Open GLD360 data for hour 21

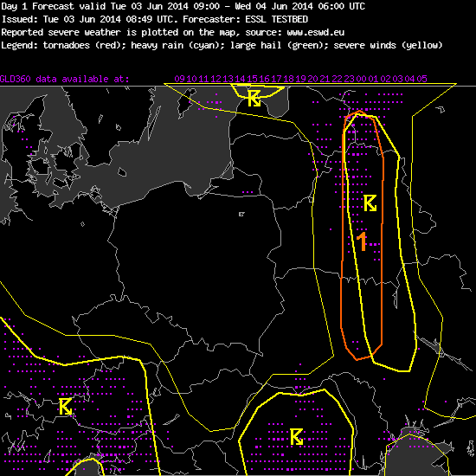point(325,79)
